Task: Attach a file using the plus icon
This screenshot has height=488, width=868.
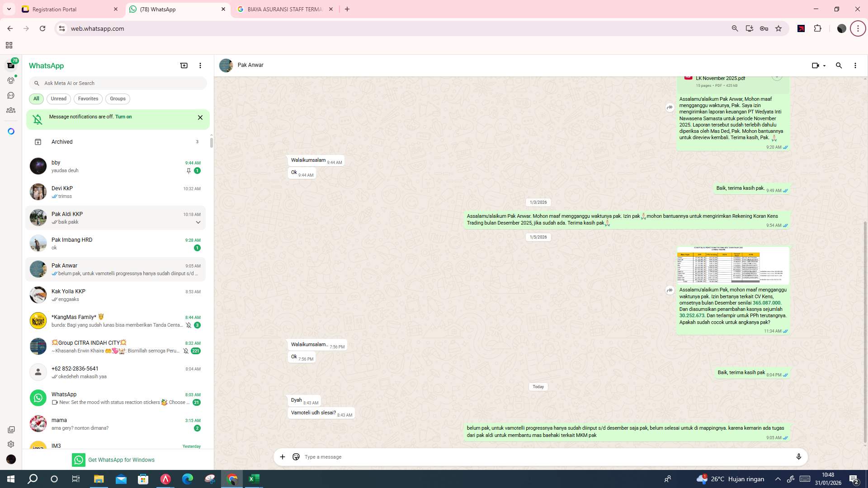Action: coord(283,457)
